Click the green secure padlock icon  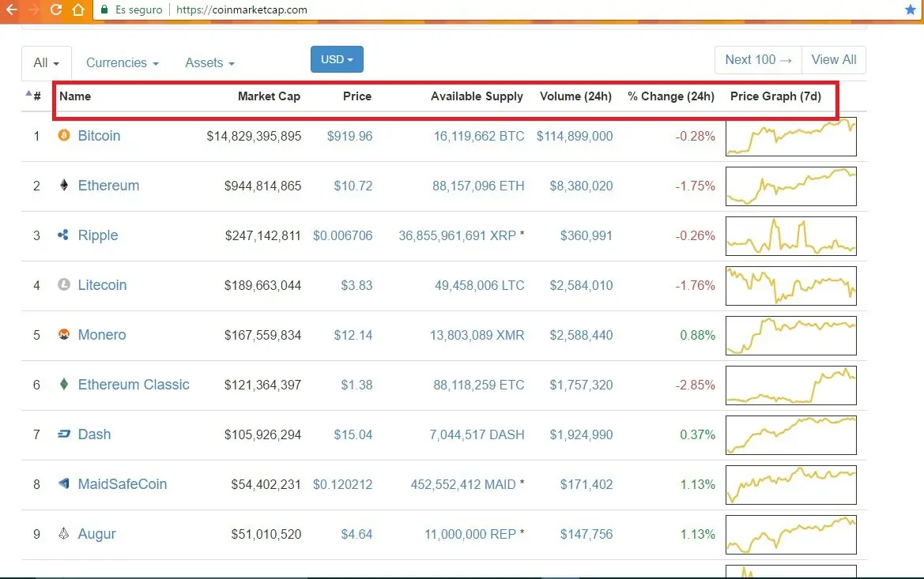pyautogui.click(x=104, y=9)
